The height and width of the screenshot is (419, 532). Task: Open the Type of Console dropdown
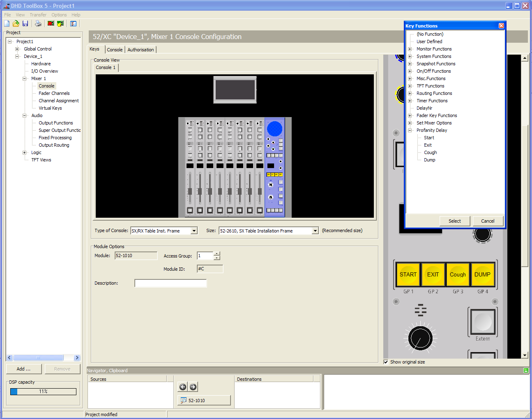pos(194,231)
